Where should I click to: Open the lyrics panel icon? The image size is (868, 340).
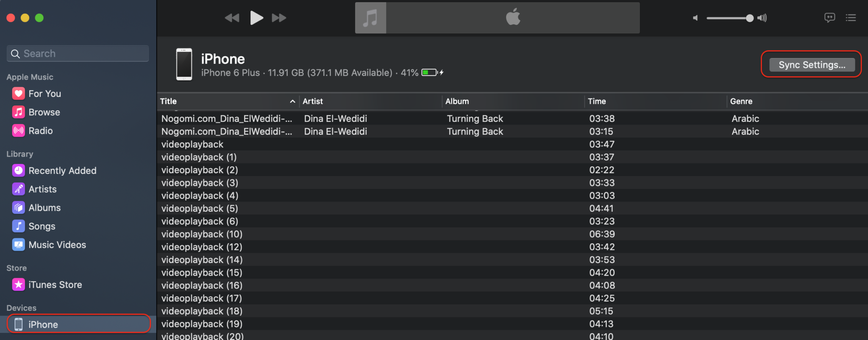pyautogui.click(x=829, y=18)
